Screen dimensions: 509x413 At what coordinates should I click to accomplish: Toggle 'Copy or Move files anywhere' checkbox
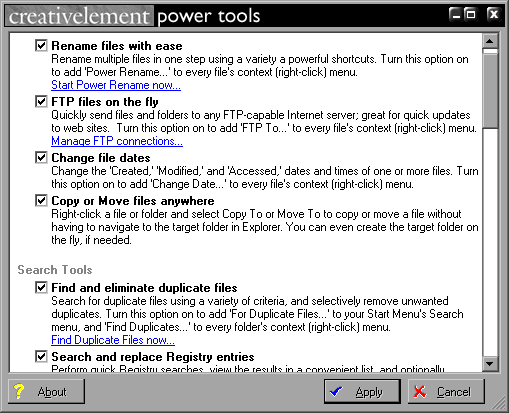pyautogui.click(x=41, y=200)
